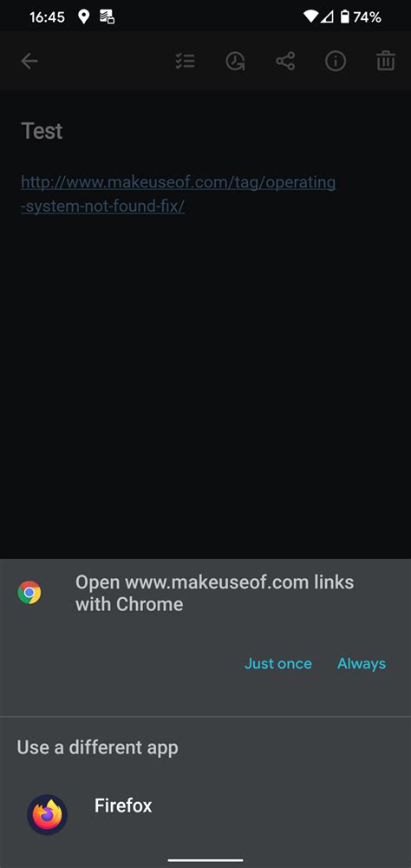Tap the Firefox app icon
Image resolution: width=411 pixels, height=868 pixels.
tap(47, 814)
